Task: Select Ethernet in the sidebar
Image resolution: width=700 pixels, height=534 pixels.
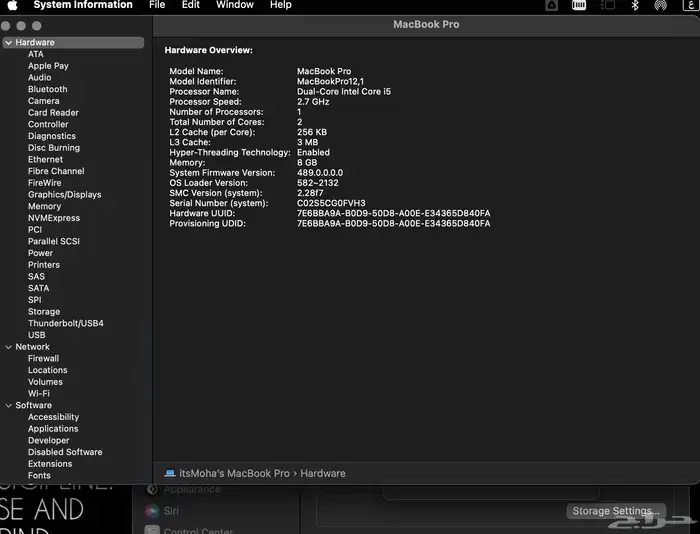Action: coord(46,159)
